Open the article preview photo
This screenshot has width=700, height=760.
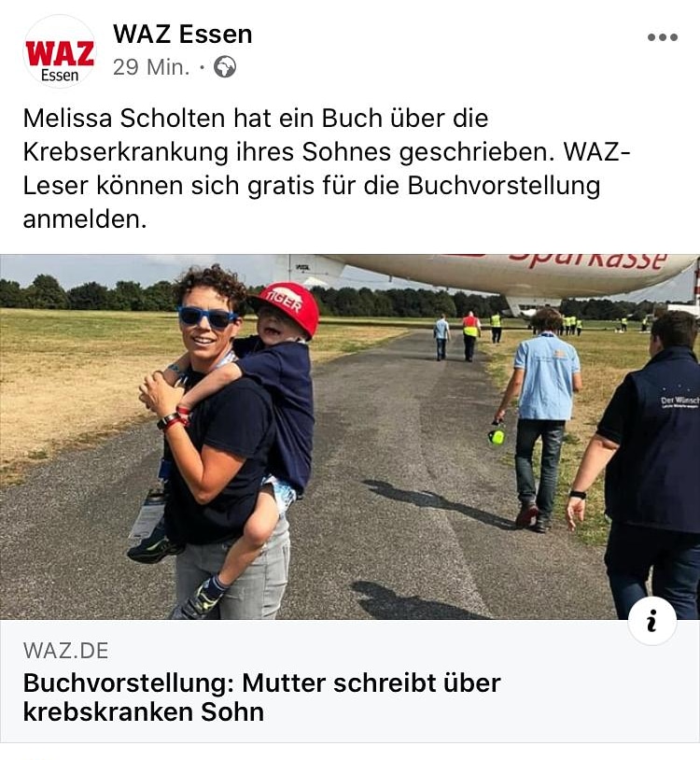(x=350, y=437)
